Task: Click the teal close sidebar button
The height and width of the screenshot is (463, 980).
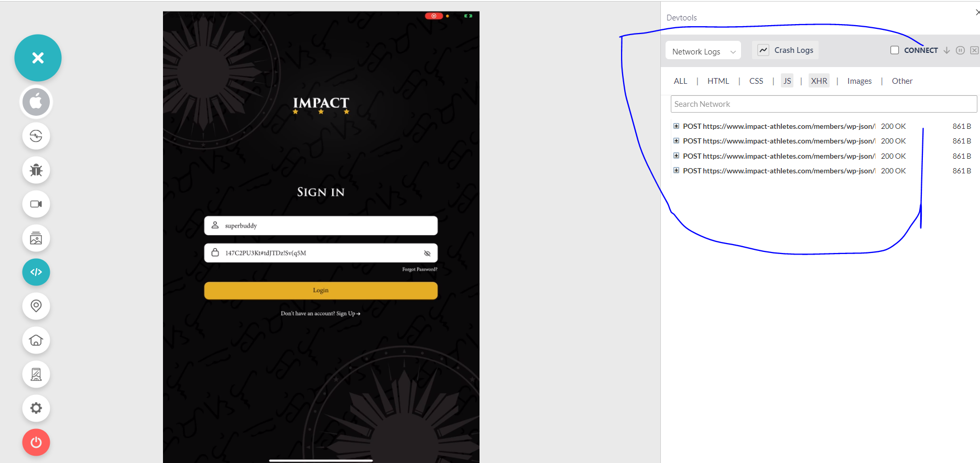Action: click(x=38, y=58)
